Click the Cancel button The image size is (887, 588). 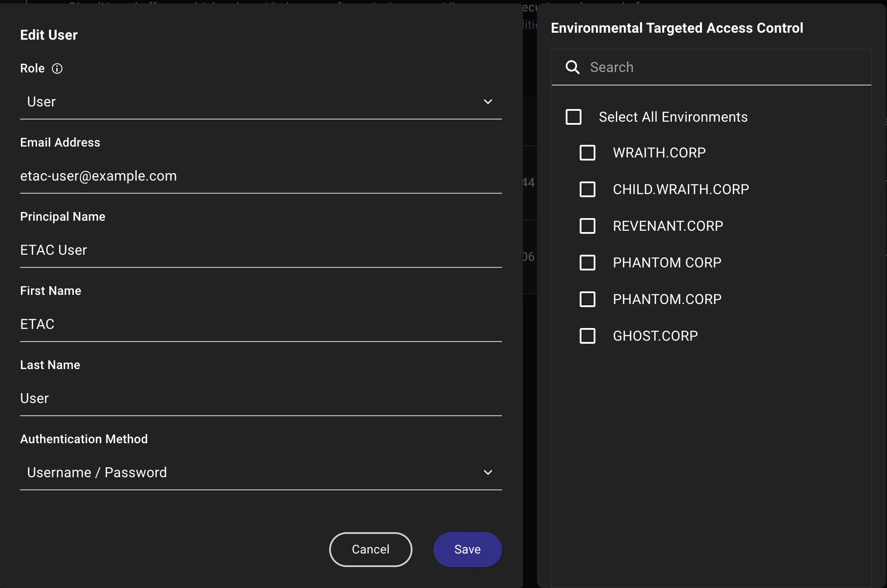370,550
